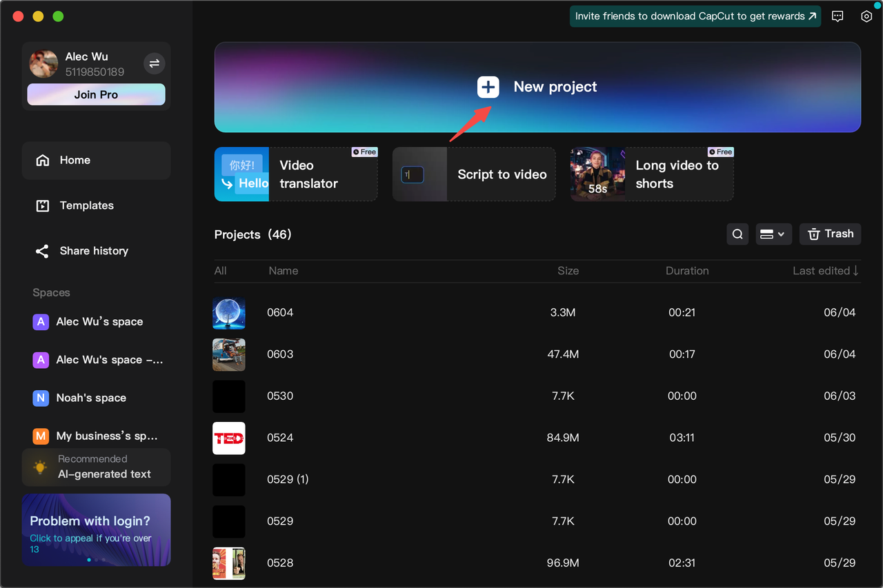Click the 02:31 duration value
The width and height of the screenshot is (883, 588).
(x=682, y=563)
